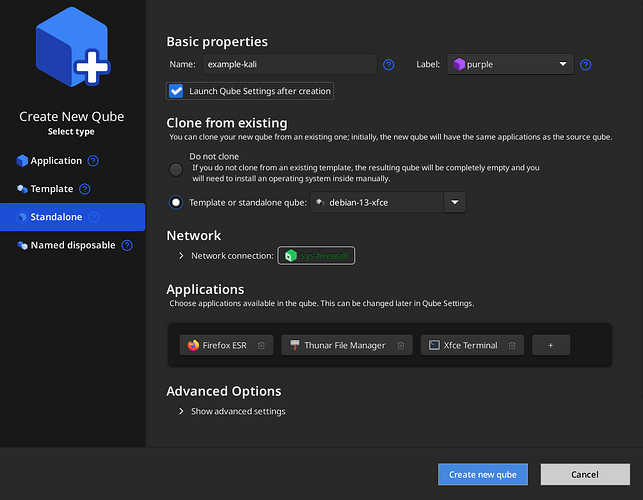Click the Show advanced settings label

[238, 411]
